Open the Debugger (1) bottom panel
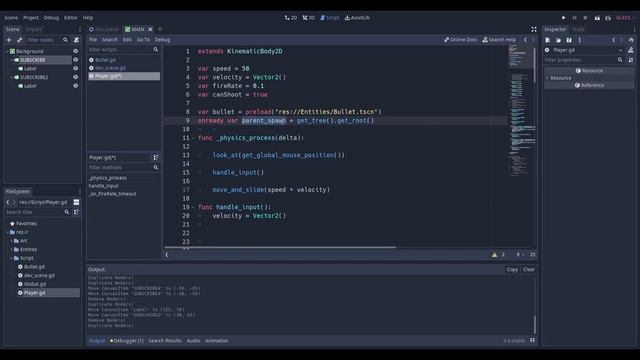The height and width of the screenshot is (360, 640). (x=127, y=340)
